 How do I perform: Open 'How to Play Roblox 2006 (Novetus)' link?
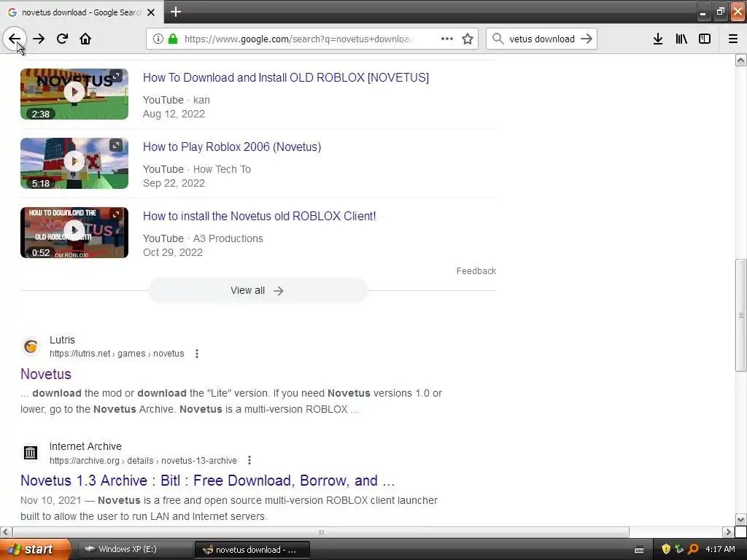232,147
